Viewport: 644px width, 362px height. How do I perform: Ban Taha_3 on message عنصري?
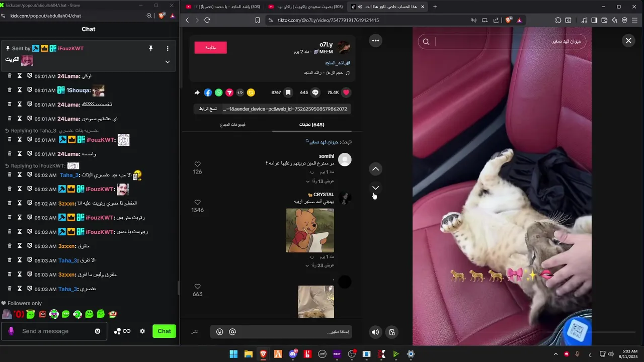pyautogui.click(x=30, y=289)
